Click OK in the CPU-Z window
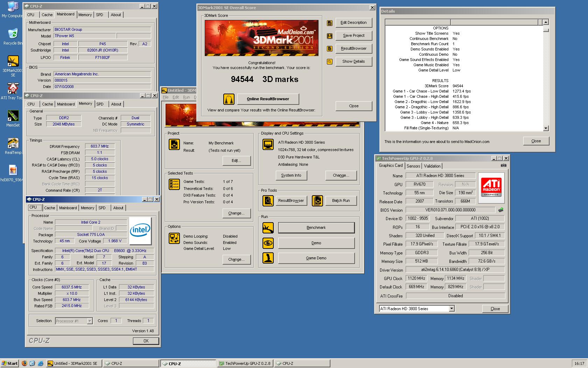 (x=146, y=341)
